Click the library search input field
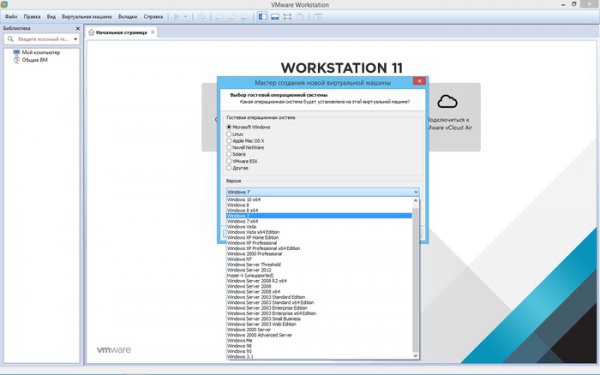600x375 pixels. 43,39
